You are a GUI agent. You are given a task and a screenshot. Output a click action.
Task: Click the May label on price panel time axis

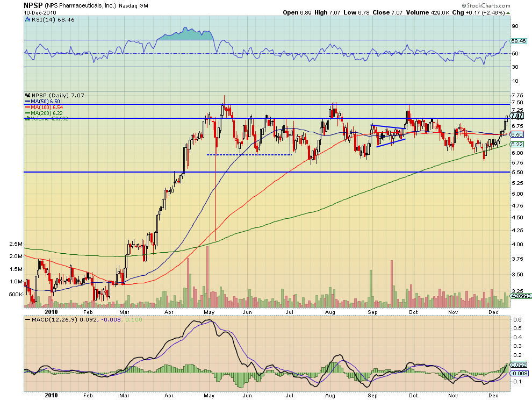click(209, 312)
